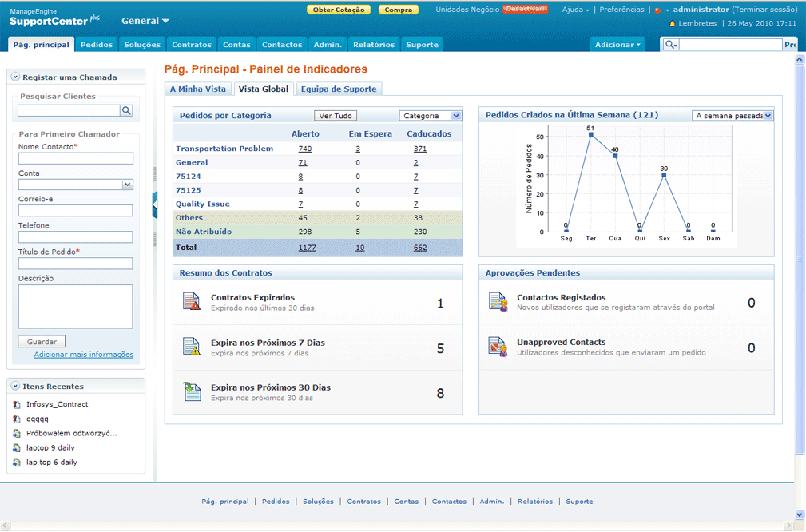Click the Descrição text area
The width and height of the screenshot is (806, 532).
pos(76,307)
